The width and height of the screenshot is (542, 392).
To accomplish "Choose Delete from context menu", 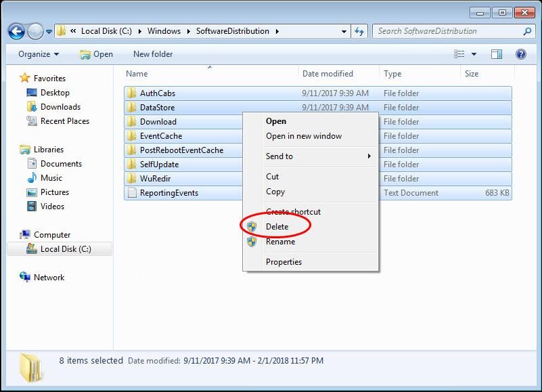I will (311, 227).
